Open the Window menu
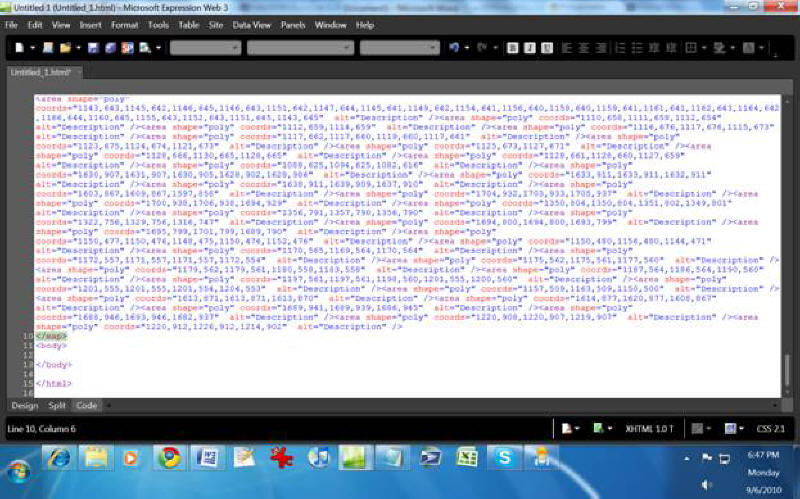Viewport: 800px width, 499px height. (330, 24)
